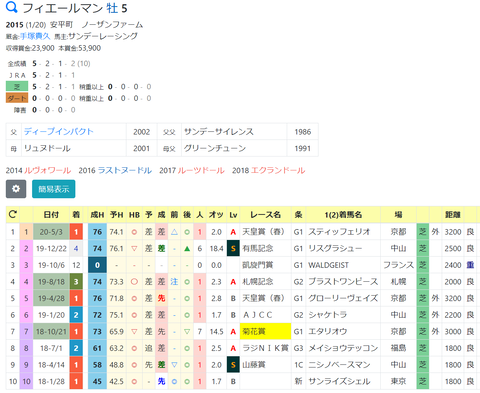Click the HB column header
Image resolution: width=480 pixels, height=393 pixels.
134,215
